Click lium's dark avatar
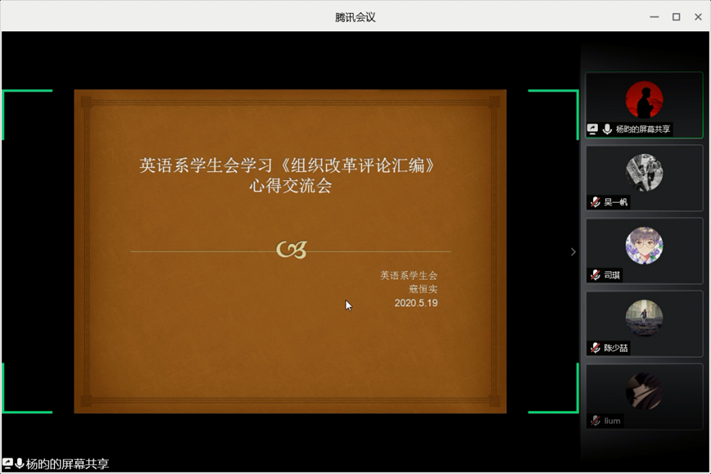 (x=644, y=391)
